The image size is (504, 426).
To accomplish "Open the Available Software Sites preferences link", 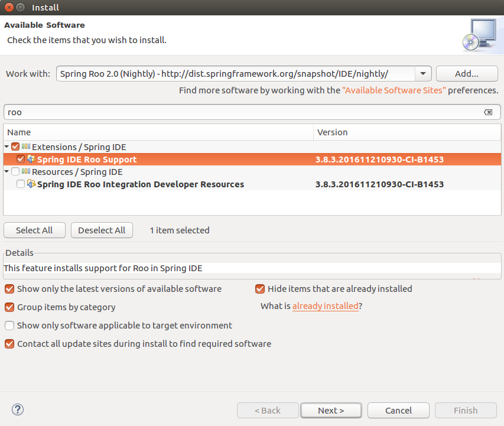I will pos(394,90).
